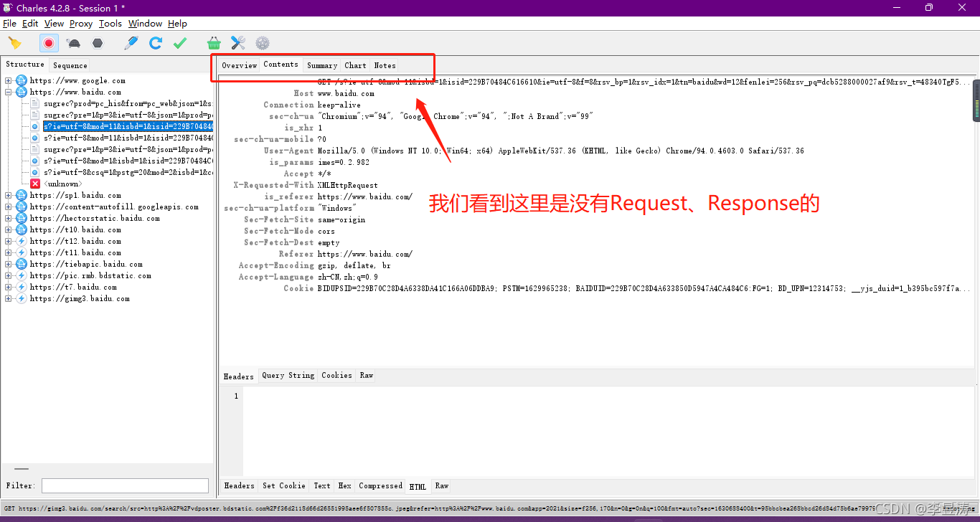Open the Overview tab
The width and height of the screenshot is (980, 522).
tap(239, 65)
